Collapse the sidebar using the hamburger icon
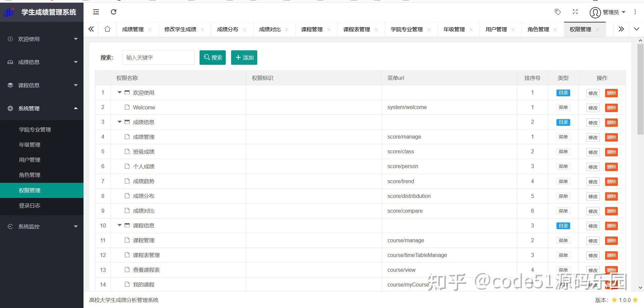 (x=96, y=12)
